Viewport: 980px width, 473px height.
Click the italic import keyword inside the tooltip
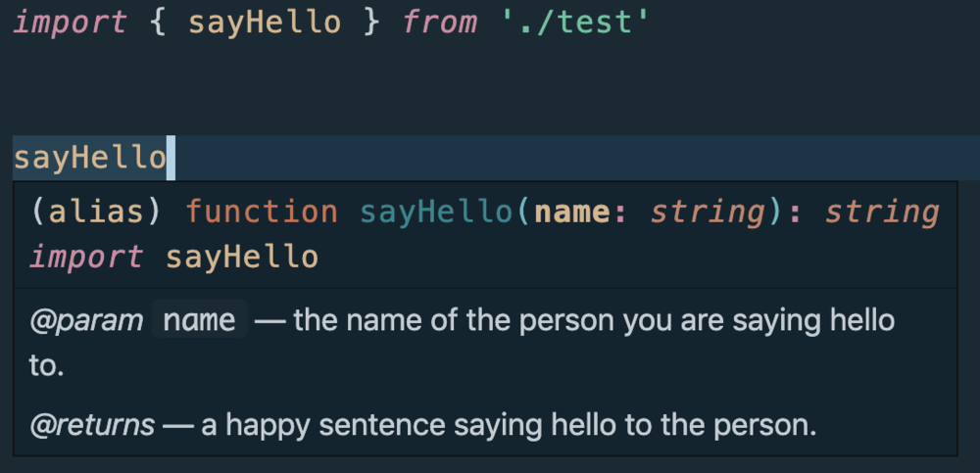pyautogui.click(x=85, y=258)
